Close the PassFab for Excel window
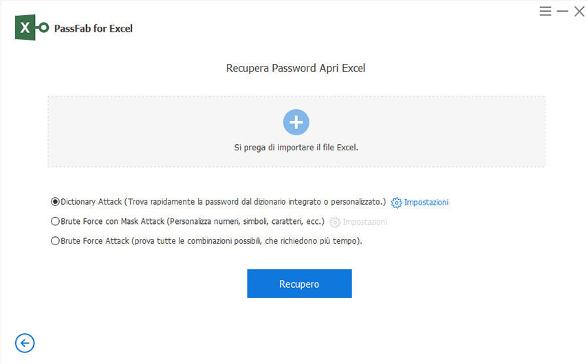The height and width of the screenshot is (364, 588). (x=579, y=12)
